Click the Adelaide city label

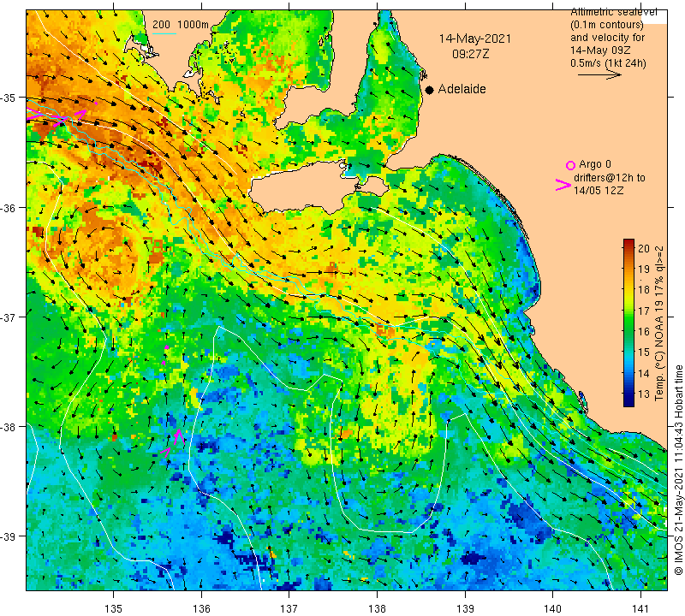(x=462, y=89)
